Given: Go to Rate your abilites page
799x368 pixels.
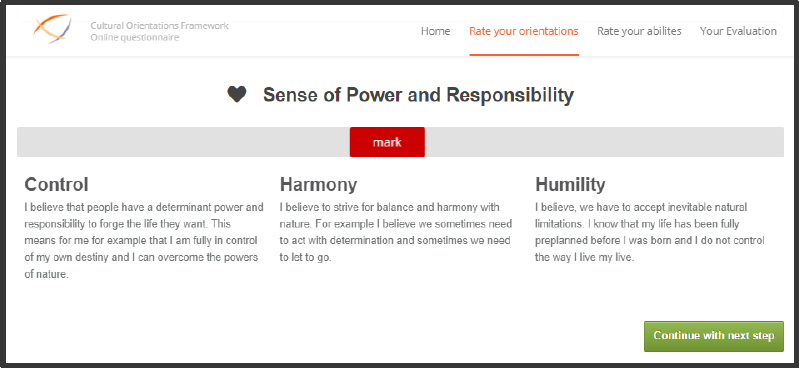Looking at the screenshot, I should pos(639,31).
